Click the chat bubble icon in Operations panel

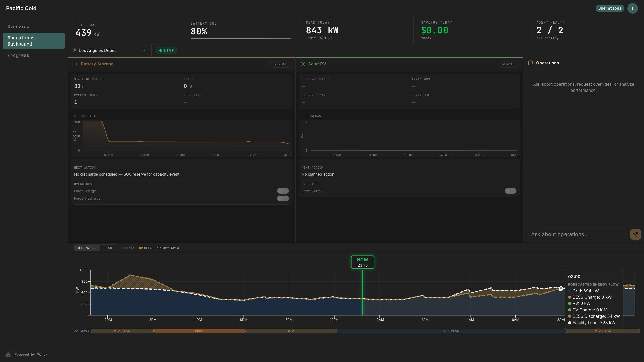(531, 63)
